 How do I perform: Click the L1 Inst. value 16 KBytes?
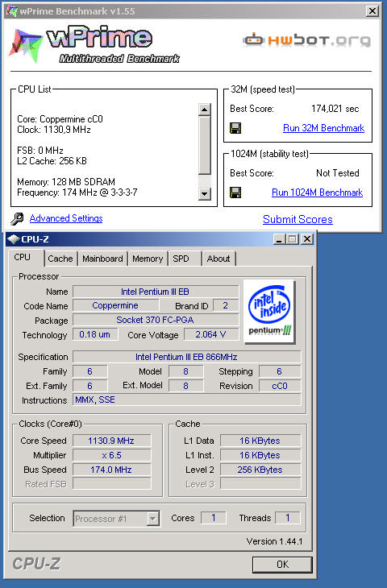(260, 455)
